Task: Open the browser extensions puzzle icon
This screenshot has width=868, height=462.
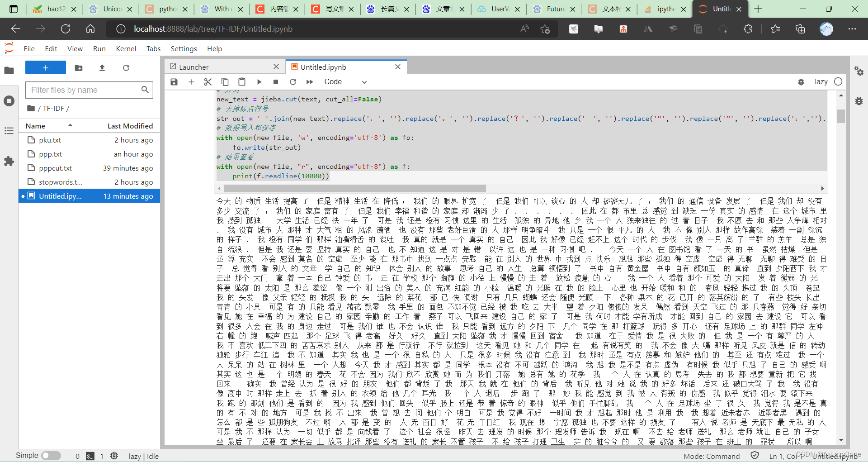Action: click(748, 29)
